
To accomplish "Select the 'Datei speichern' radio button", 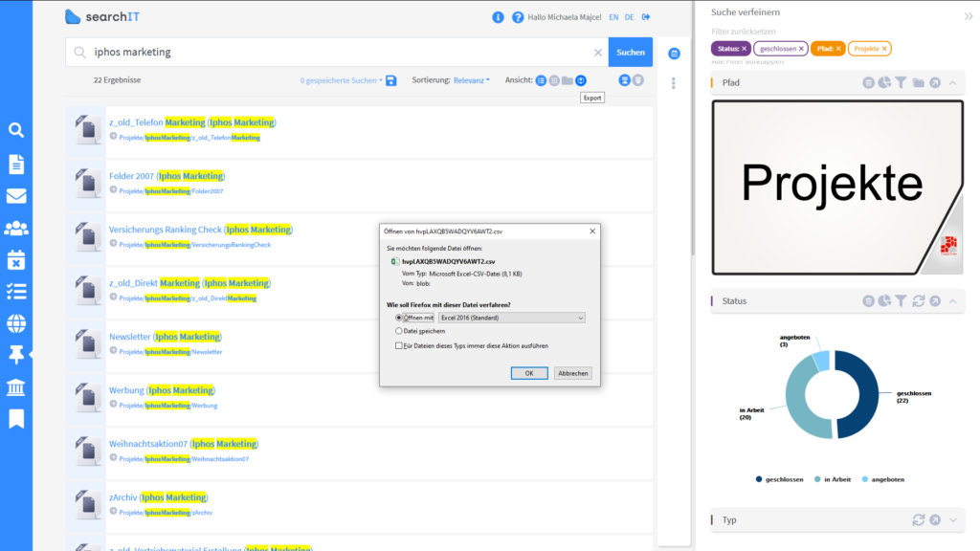I will 399,331.
